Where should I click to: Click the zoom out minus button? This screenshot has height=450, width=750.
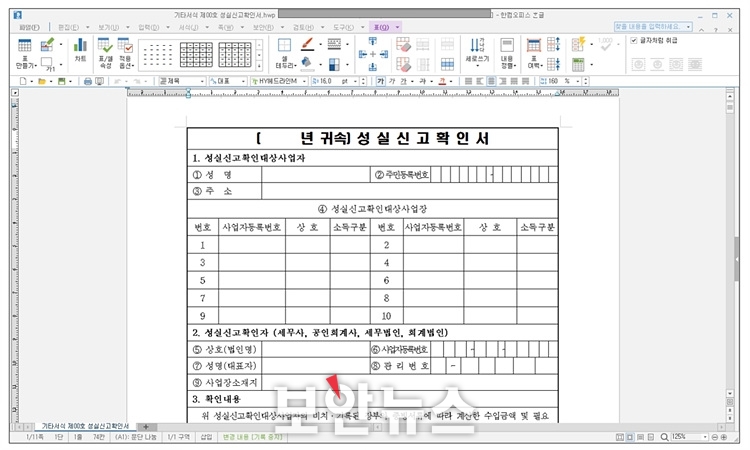[715, 437]
